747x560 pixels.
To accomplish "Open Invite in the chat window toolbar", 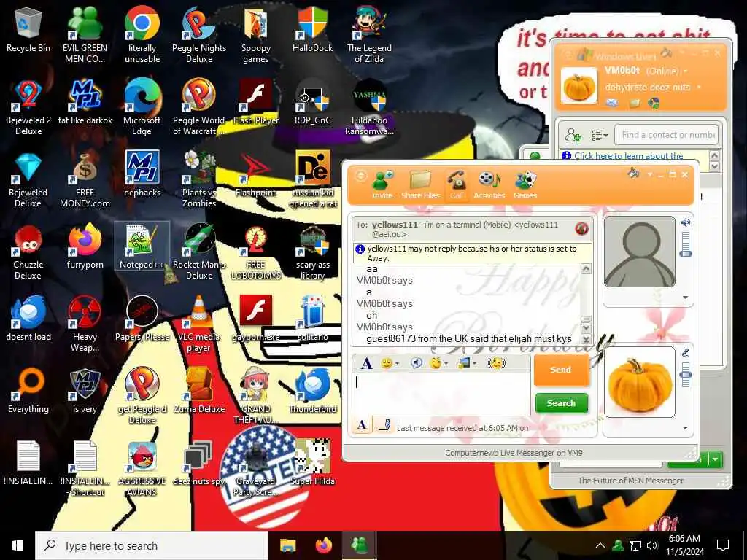I will click(382, 185).
